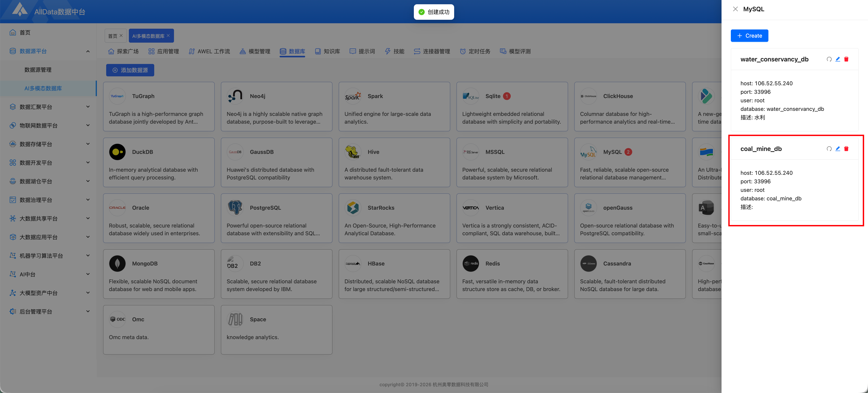Image resolution: width=868 pixels, height=393 pixels.
Task: Click the 'database: coal_mine_db' text
Action: (771, 198)
